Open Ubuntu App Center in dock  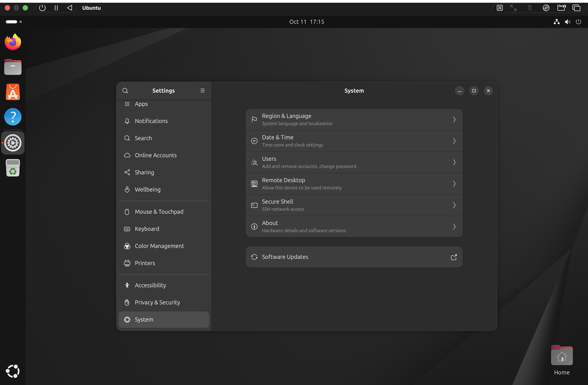pos(13,92)
